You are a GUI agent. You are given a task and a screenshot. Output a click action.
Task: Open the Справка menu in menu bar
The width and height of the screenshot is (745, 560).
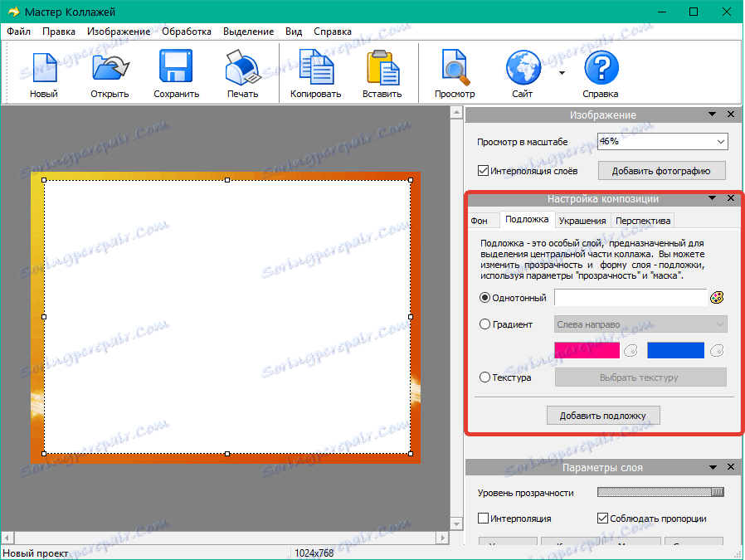tap(333, 32)
